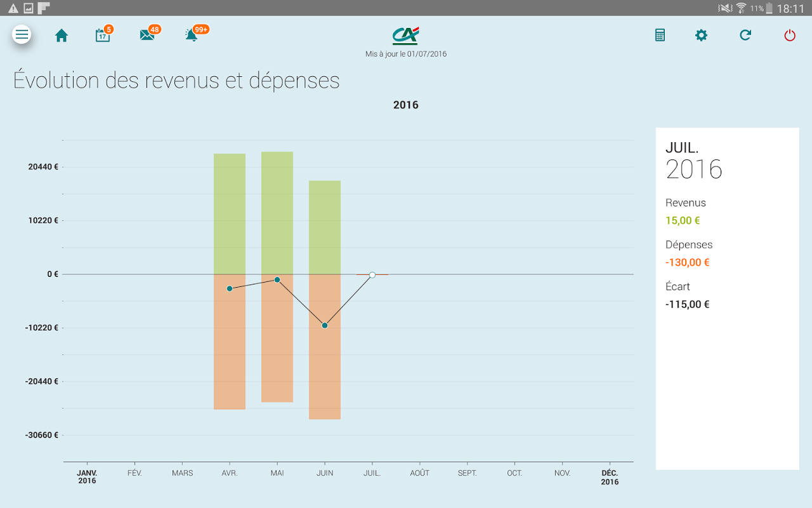Screen dimensions: 812x508
Task: Go to the home icon
Action: pyautogui.click(x=62, y=36)
